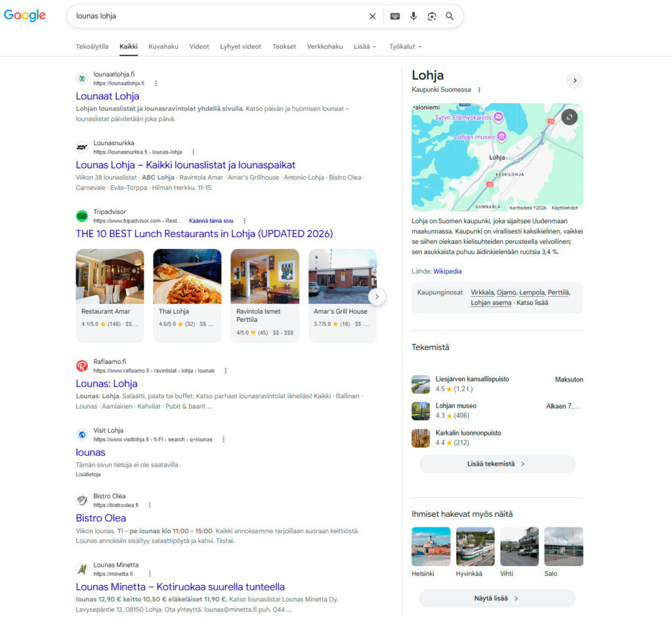Open options next to Kaupunki Suomessa

pos(479,90)
